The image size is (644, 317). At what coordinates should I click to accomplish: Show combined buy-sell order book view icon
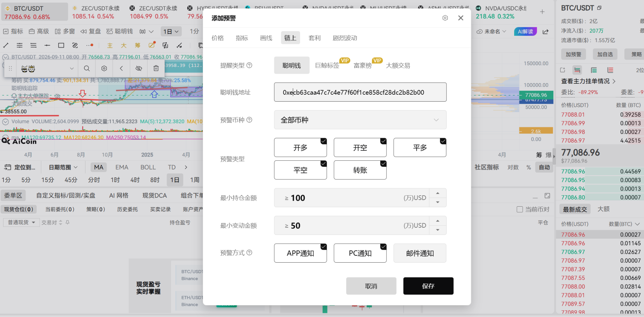click(x=577, y=70)
